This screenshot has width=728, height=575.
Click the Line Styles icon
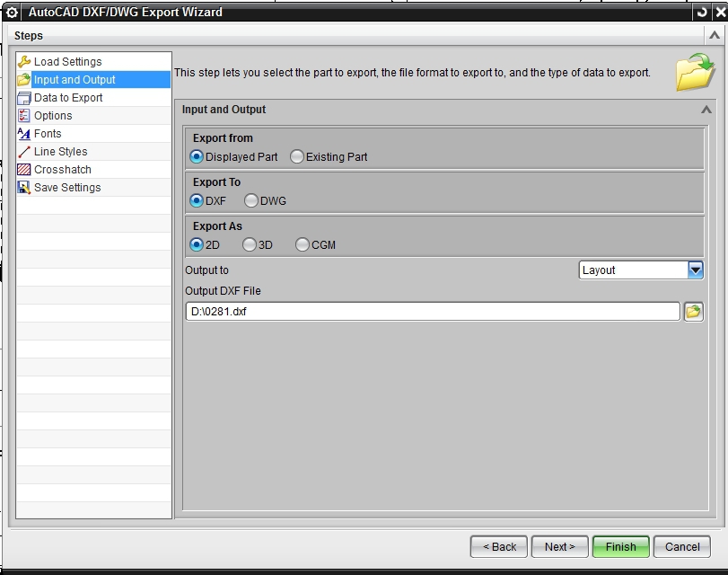(23, 152)
